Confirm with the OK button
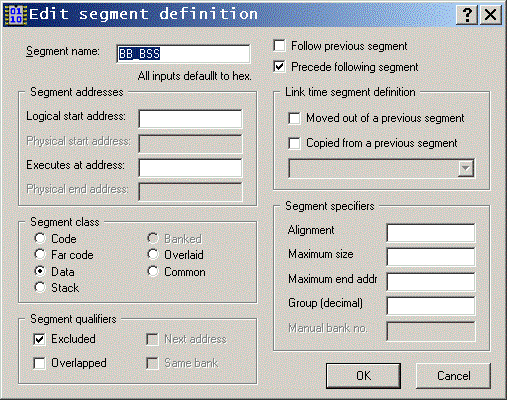 pyautogui.click(x=363, y=376)
